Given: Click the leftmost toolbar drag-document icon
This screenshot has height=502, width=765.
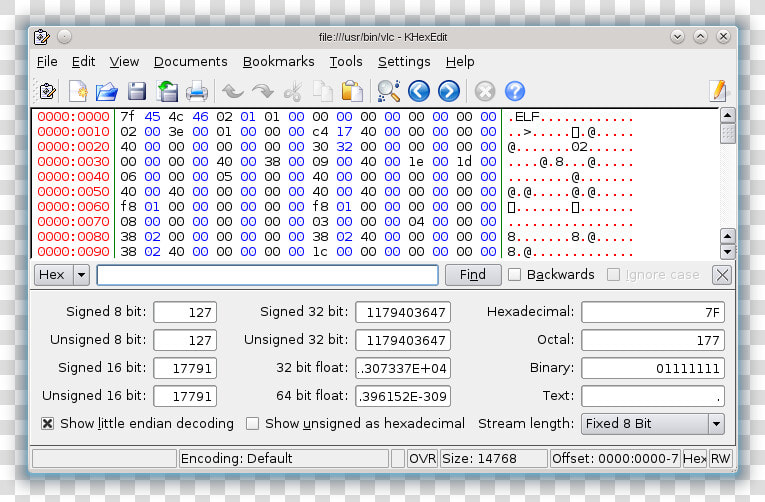Looking at the screenshot, I should click(x=47, y=91).
